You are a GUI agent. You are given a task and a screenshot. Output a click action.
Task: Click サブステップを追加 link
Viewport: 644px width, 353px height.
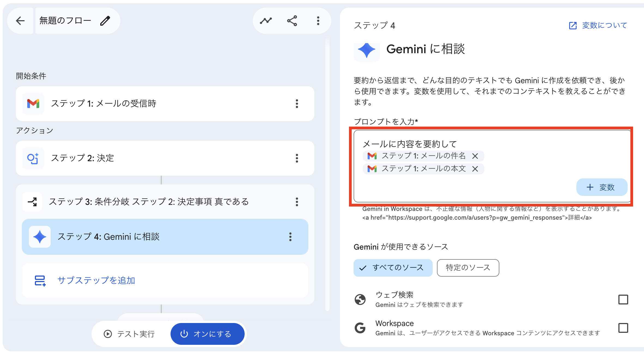tap(96, 280)
